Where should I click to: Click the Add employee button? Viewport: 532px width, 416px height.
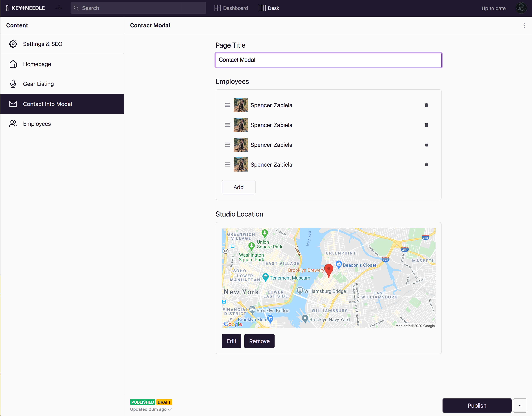click(x=238, y=187)
